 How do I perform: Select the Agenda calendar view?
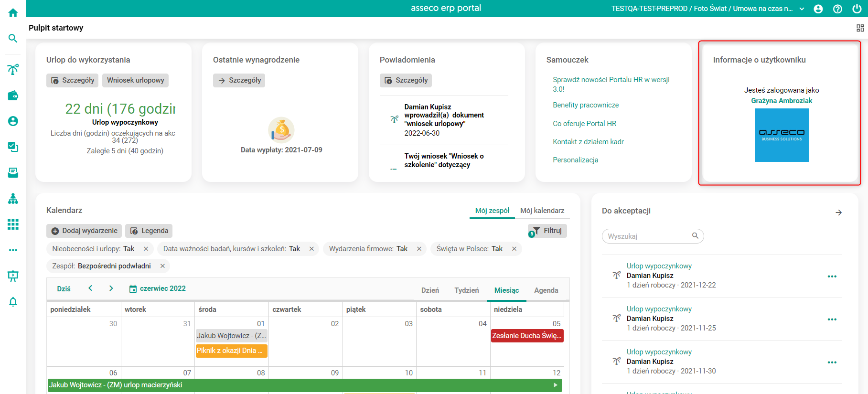tap(546, 290)
